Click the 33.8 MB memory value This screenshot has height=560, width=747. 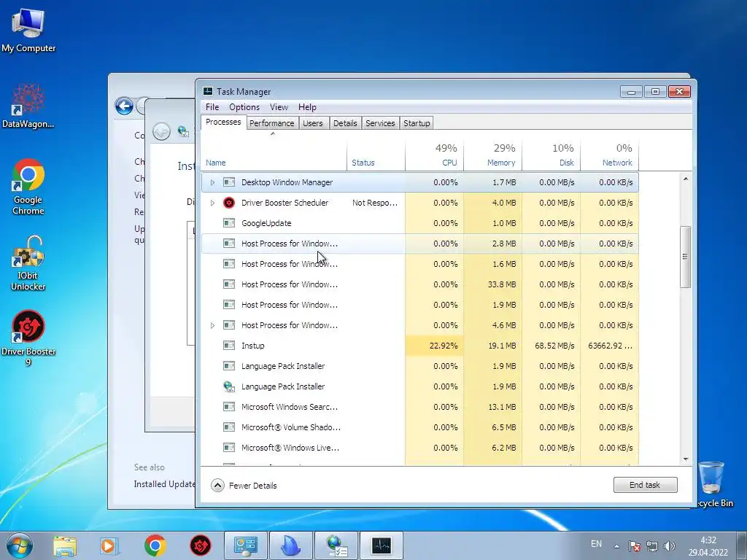coord(502,284)
